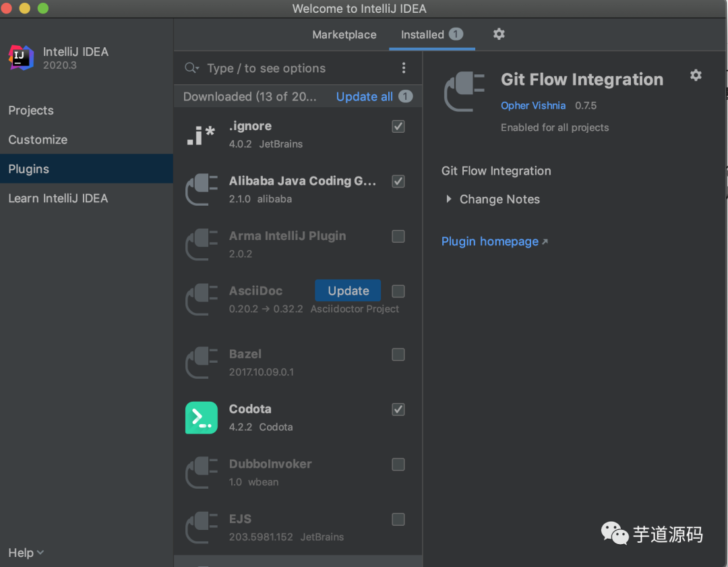Image resolution: width=728 pixels, height=567 pixels.
Task: Enable the DubboInvoker plugin checkbox
Action: (398, 465)
